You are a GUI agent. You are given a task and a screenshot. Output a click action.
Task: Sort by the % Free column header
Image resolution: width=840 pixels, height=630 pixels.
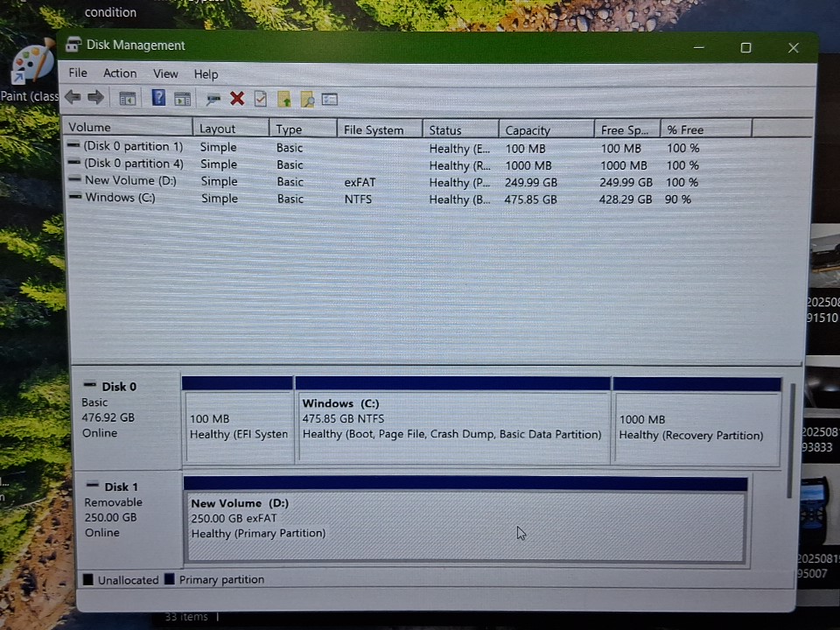point(707,129)
